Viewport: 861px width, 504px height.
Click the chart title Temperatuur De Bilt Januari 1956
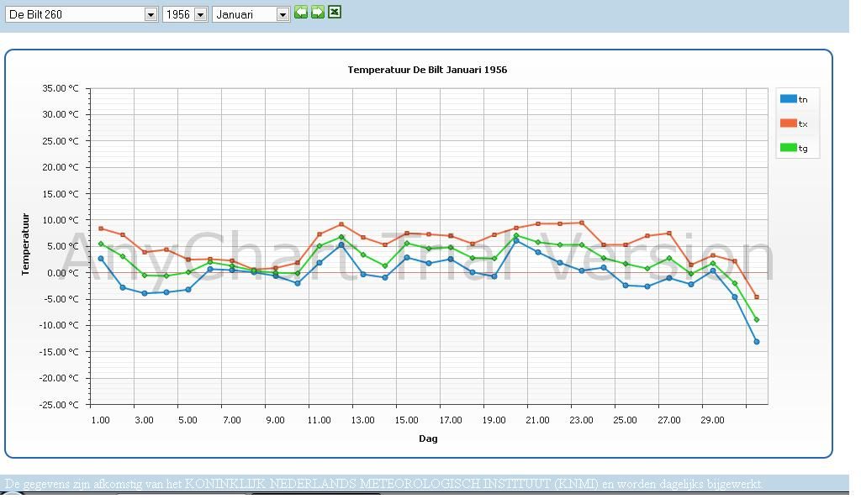(427, 70)
